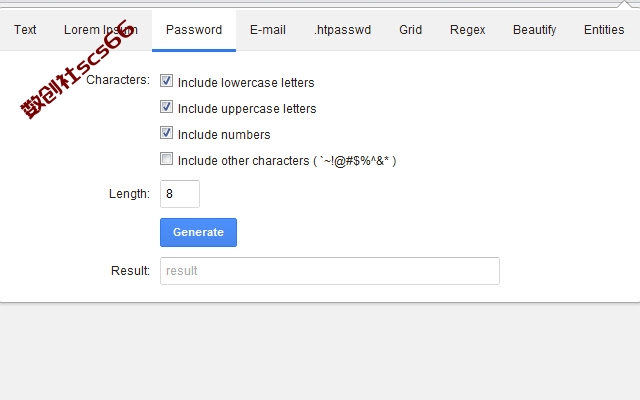
Task: Click the Include numbers label text
Action: [x=224, y=135]
